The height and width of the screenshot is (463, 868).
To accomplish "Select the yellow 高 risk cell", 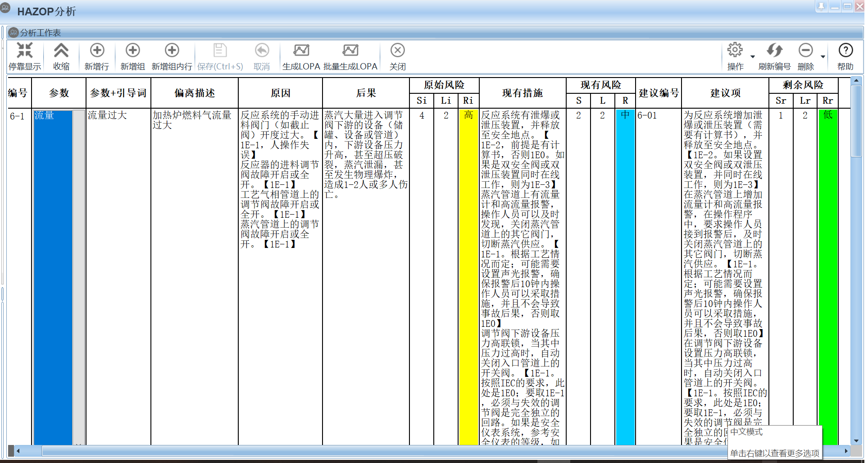I will (x=468, y=277).
